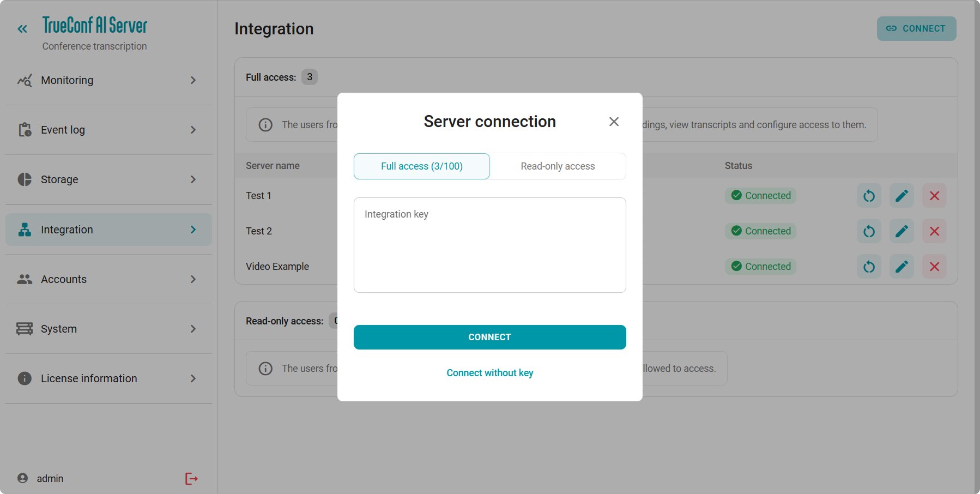This screenshot has width=980, height=494.
Task: Switch to the Read-only access tab
Action: [558, 166]
